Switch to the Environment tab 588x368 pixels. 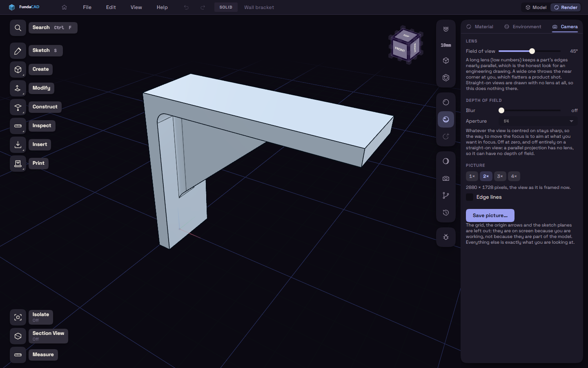coord(523,27)
